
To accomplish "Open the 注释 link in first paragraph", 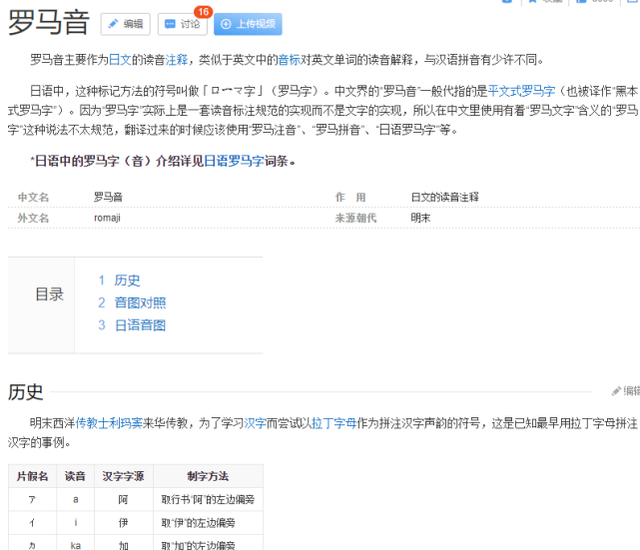I will 176,60.
